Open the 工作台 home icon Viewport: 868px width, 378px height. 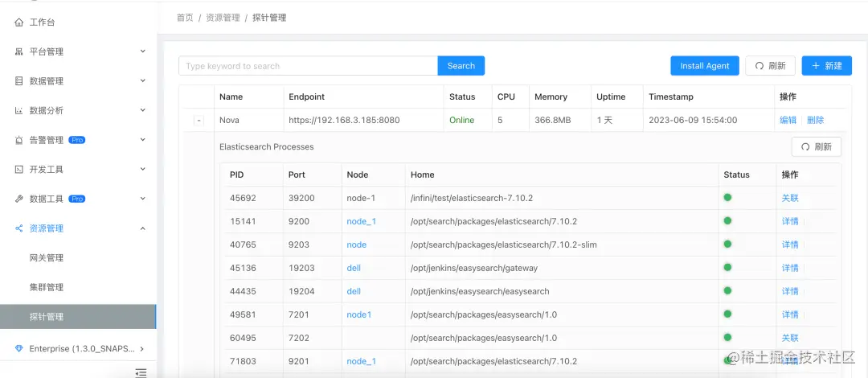pyautogui.click(x=18, y=23)
